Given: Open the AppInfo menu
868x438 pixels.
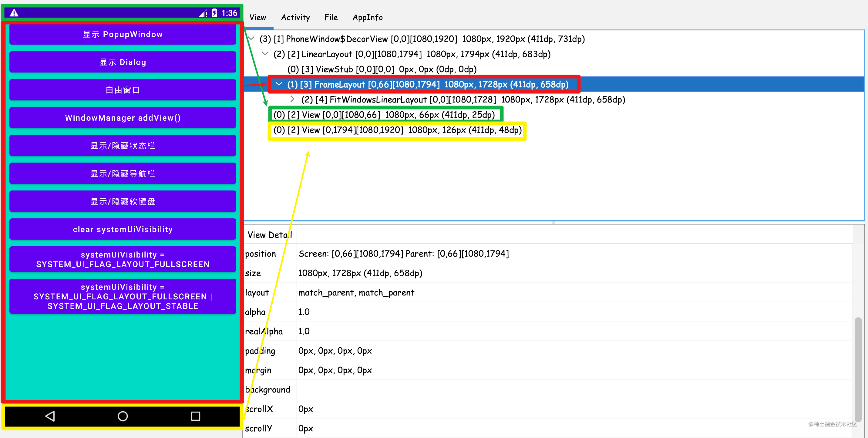Looking at the screenshot, I should [367, 17].
